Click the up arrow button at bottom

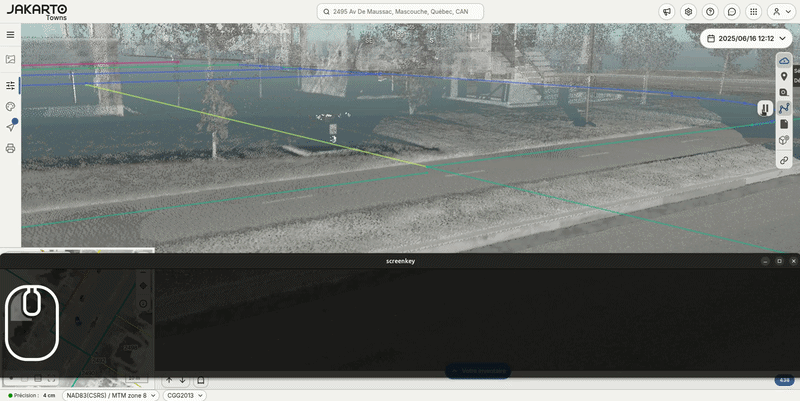pyautogui.click(x=169, y=380)
